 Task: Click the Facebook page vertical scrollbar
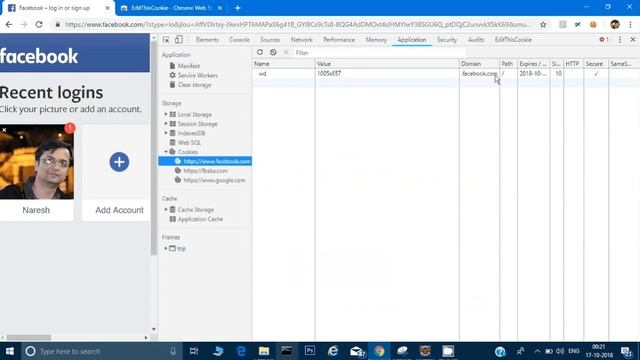[154, 149]
